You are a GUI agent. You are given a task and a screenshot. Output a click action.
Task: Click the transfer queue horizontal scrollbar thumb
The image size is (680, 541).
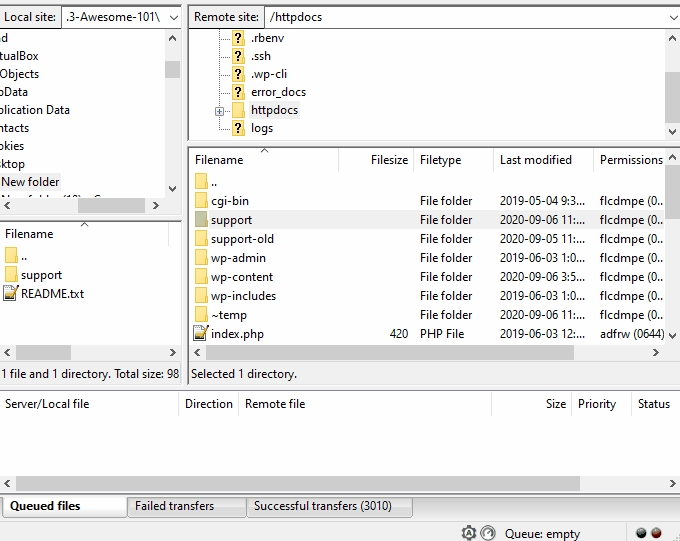pos(298,483)
